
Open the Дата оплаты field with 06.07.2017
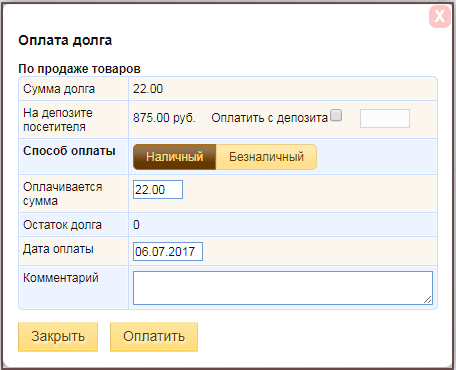[168, 251]
